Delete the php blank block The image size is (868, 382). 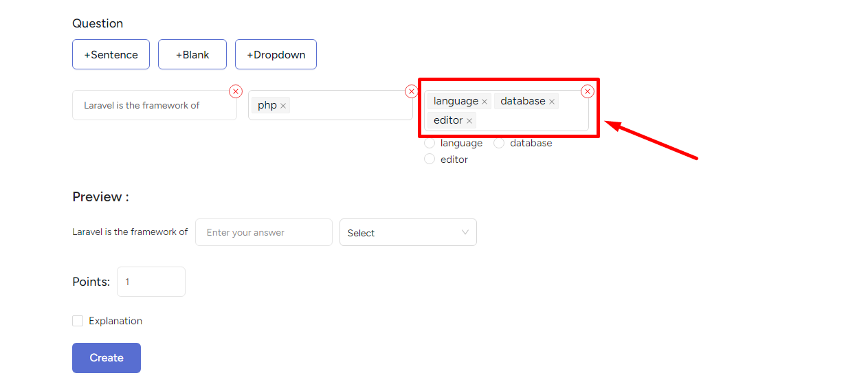pos(412,91)
